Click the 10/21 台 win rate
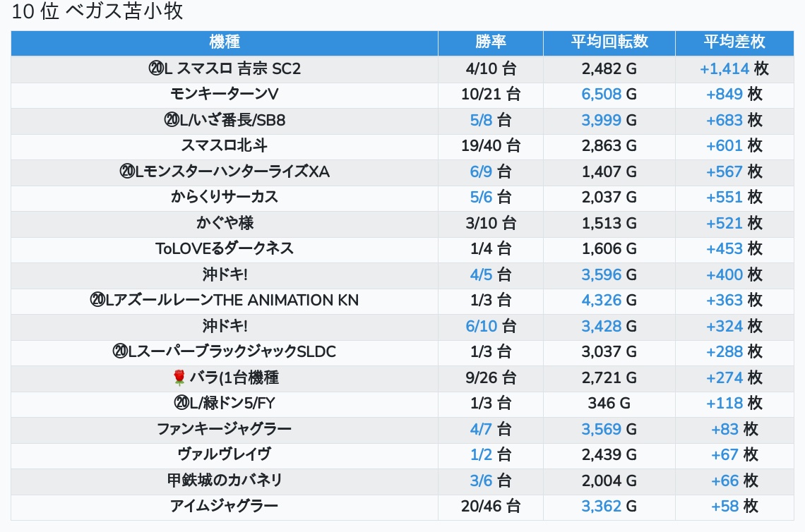 click(x=491, y=95)
